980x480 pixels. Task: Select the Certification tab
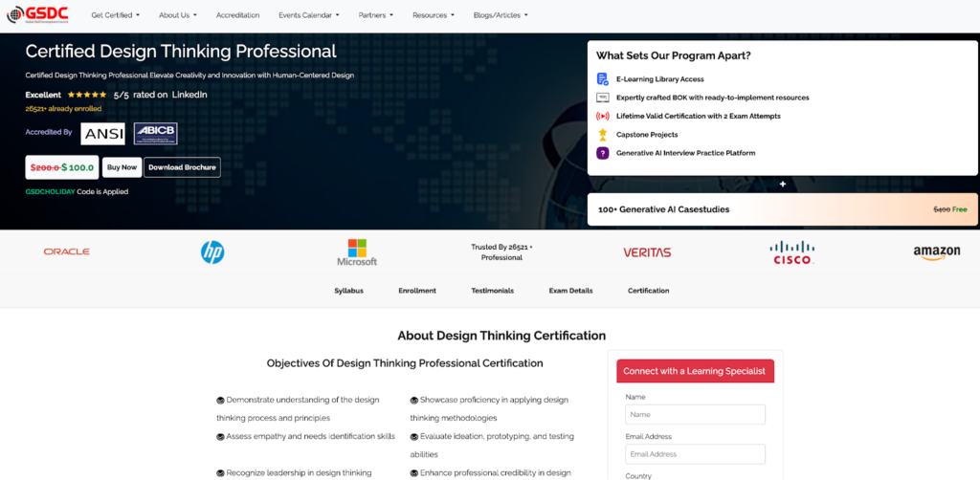point(648,291)
